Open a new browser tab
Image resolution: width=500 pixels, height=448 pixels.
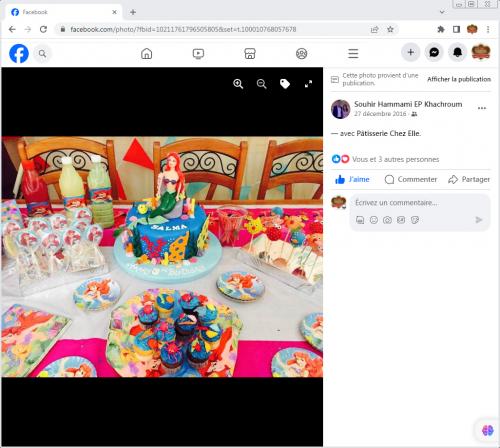tap(133, 12)
